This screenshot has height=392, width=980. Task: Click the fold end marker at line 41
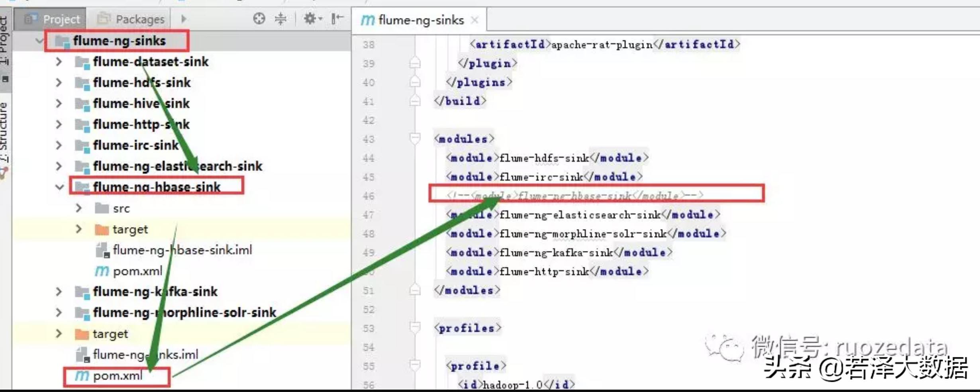pyautogui.click(x=415, y=101)
